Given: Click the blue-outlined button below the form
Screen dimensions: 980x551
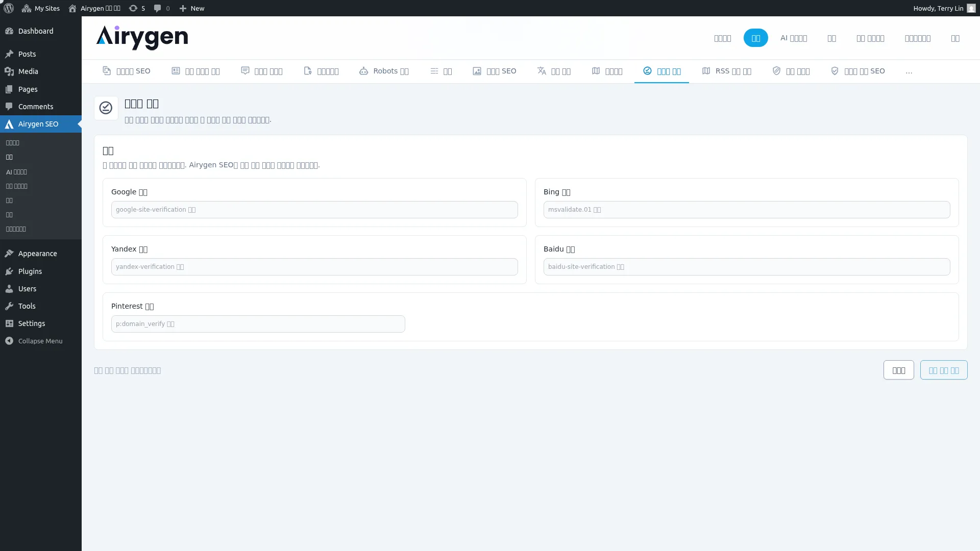Looking at the screenshot, I should click(x=944, y=370).
